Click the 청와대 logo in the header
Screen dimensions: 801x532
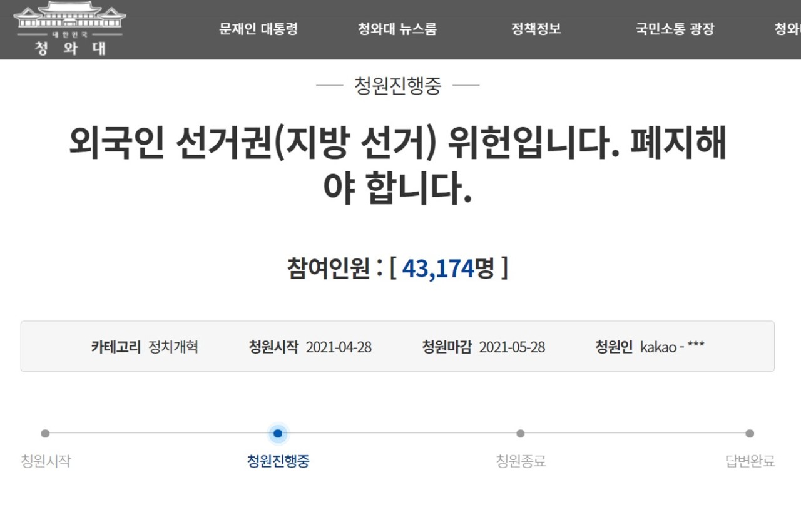point(69,29)
